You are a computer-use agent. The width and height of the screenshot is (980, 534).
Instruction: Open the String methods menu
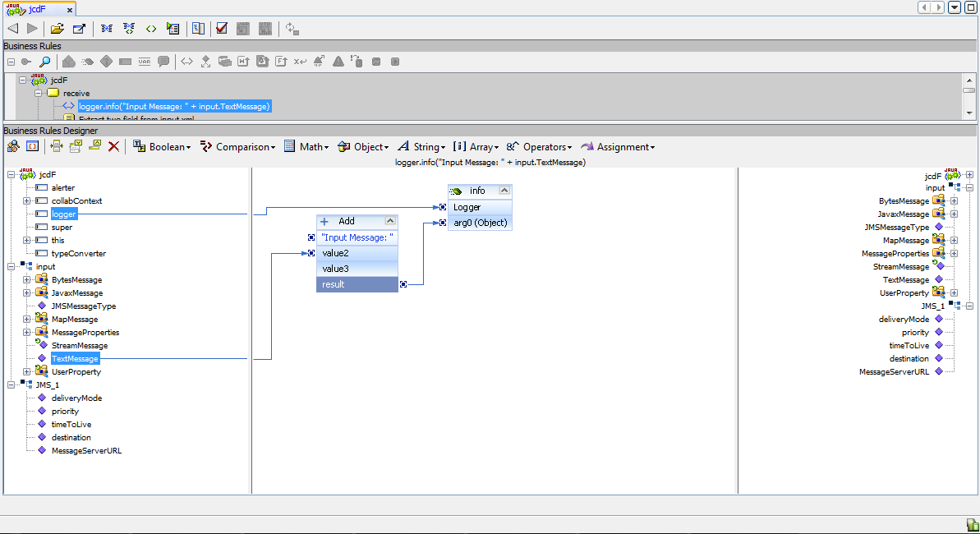click(421, 147)
